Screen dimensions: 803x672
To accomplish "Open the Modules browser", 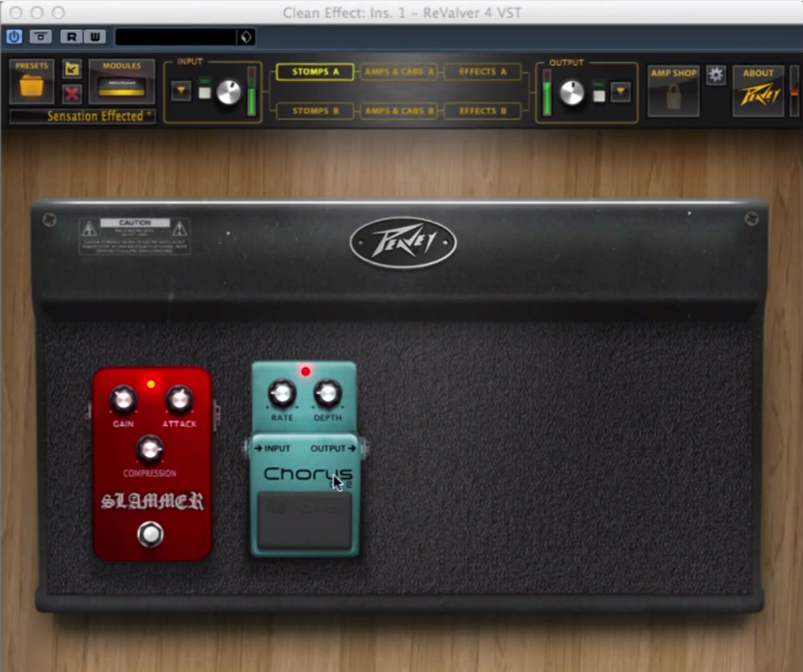I will 122,81.
